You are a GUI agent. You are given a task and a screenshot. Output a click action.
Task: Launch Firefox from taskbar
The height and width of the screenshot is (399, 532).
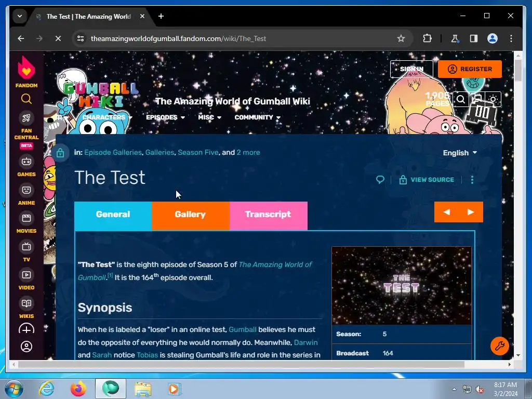(78, 389)
